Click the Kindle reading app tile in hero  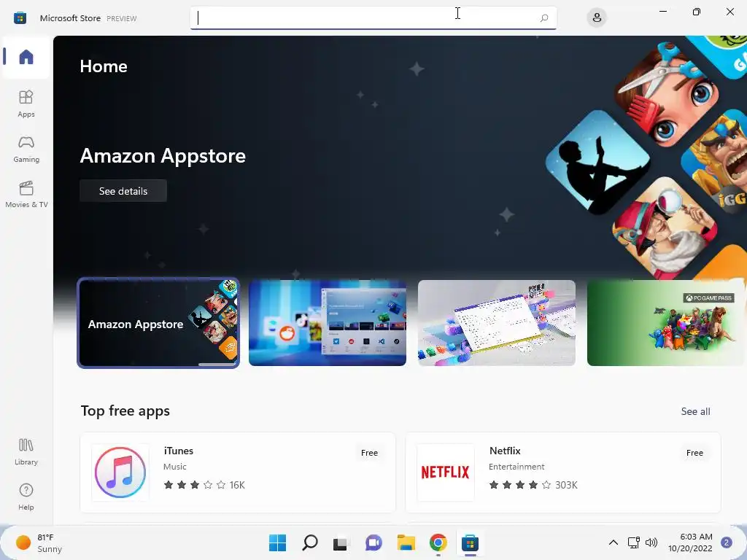click(597, 163)
